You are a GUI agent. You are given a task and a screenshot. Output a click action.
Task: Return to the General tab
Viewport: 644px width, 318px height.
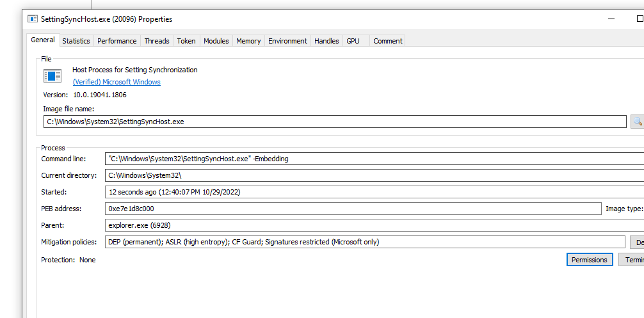point(43,40)
